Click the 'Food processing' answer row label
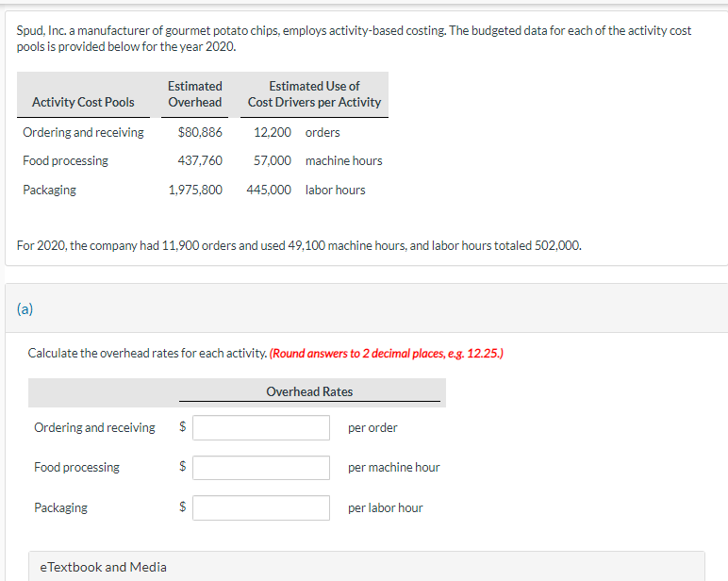Viewport: 728px width, 581px height. tap(76, 467)
